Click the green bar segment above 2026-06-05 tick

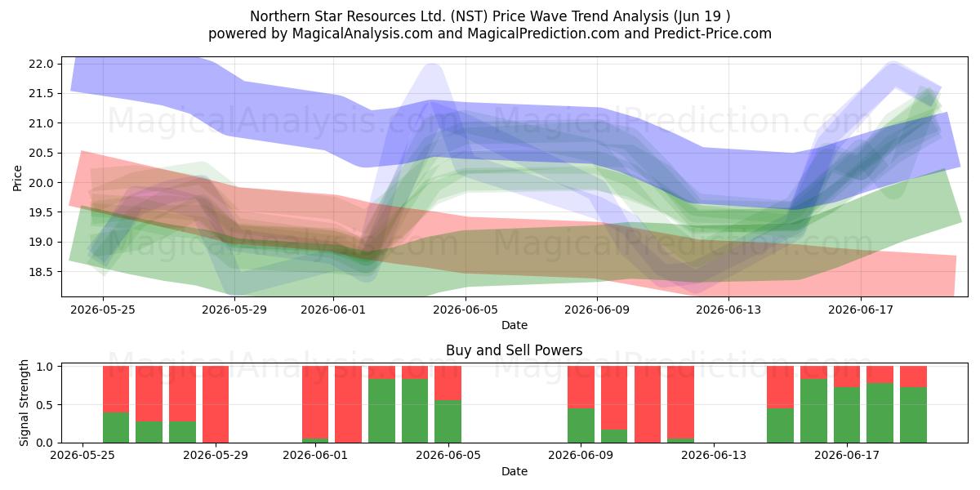(x=448, y=421)
